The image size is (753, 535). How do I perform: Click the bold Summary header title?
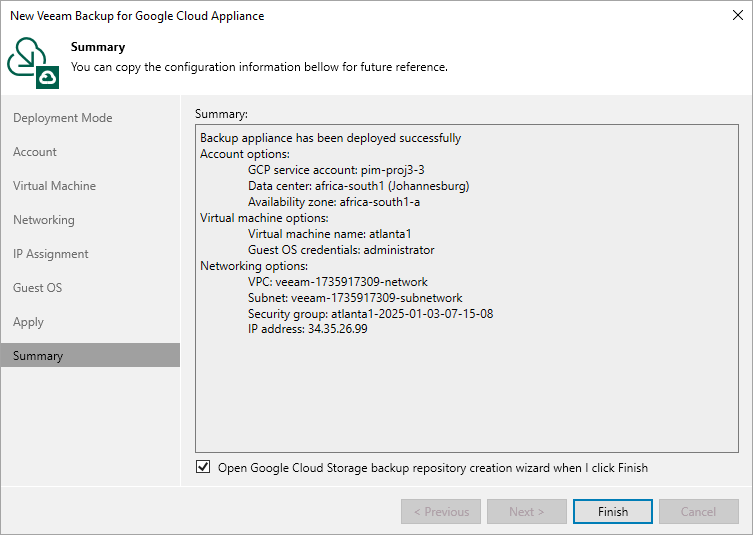click(98, 47)
